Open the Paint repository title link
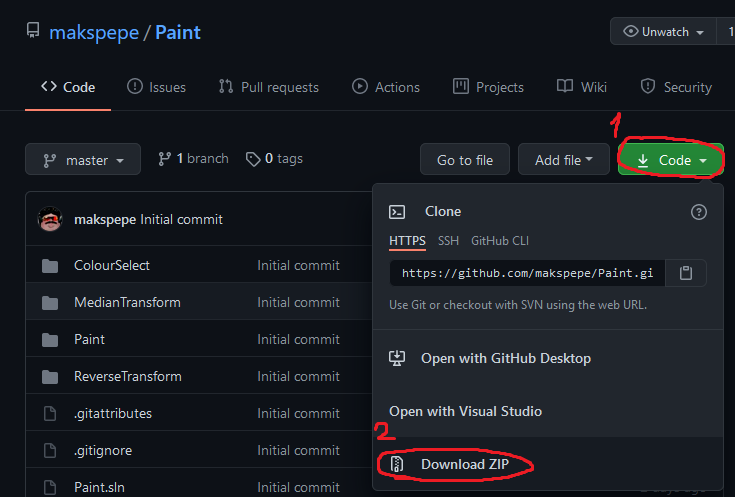 [178, 32]
